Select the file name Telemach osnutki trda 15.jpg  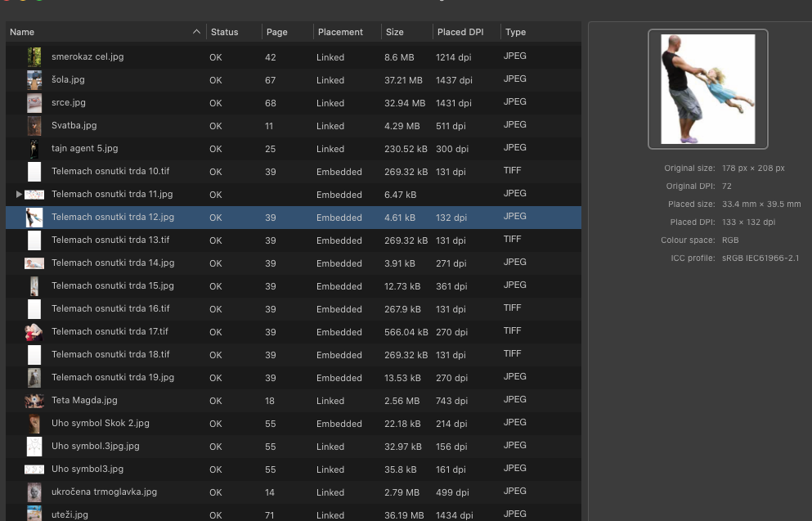112,285
